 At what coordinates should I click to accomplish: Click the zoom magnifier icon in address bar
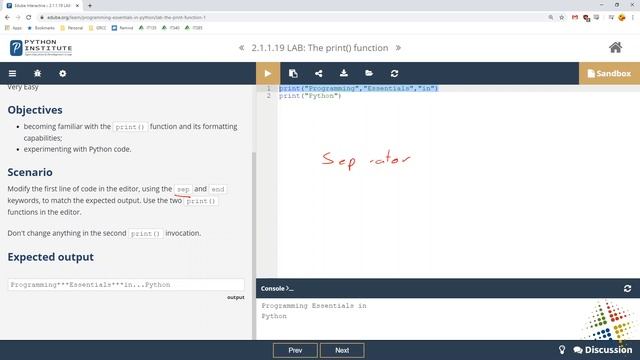pyautogui.click(x=551, y=18)
